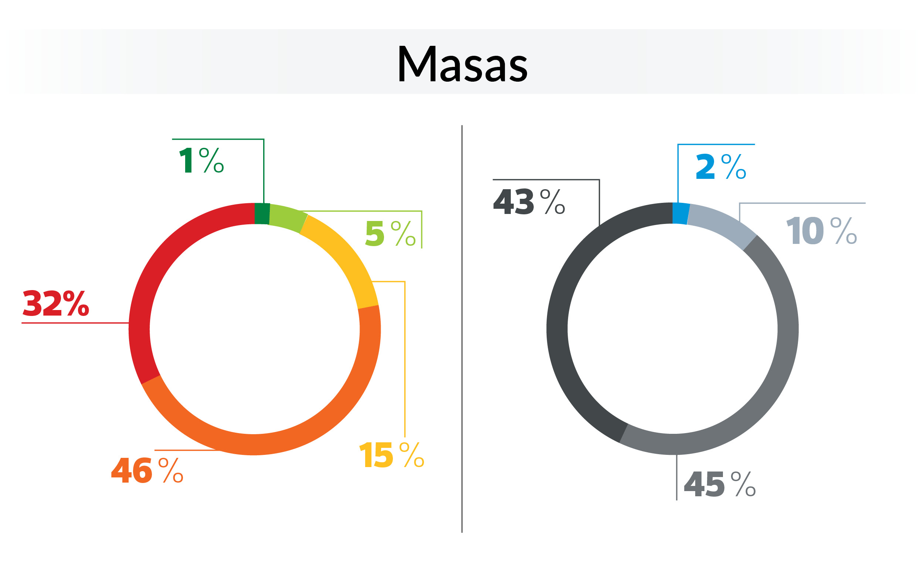Click the light green donut segment

point(287,219)
